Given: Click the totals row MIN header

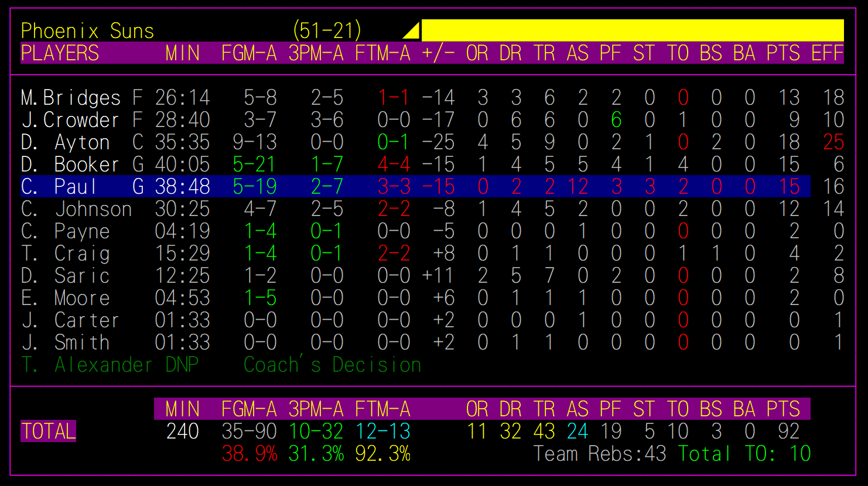Looking at the screenshot, I should tap(183, 409).
